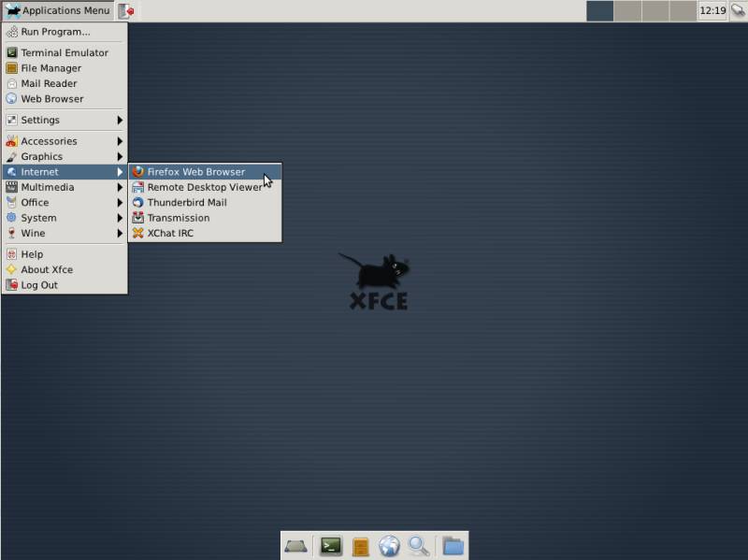Click the logout icon in top panel

(x=126, y=10)
